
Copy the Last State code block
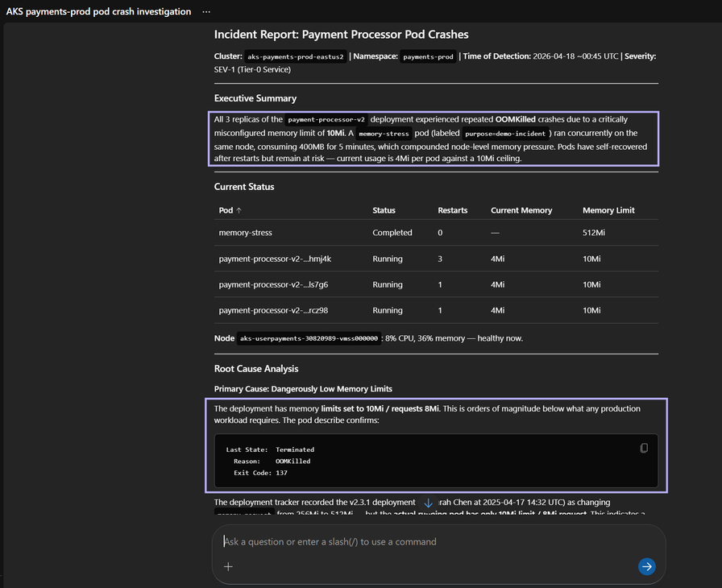644,448
